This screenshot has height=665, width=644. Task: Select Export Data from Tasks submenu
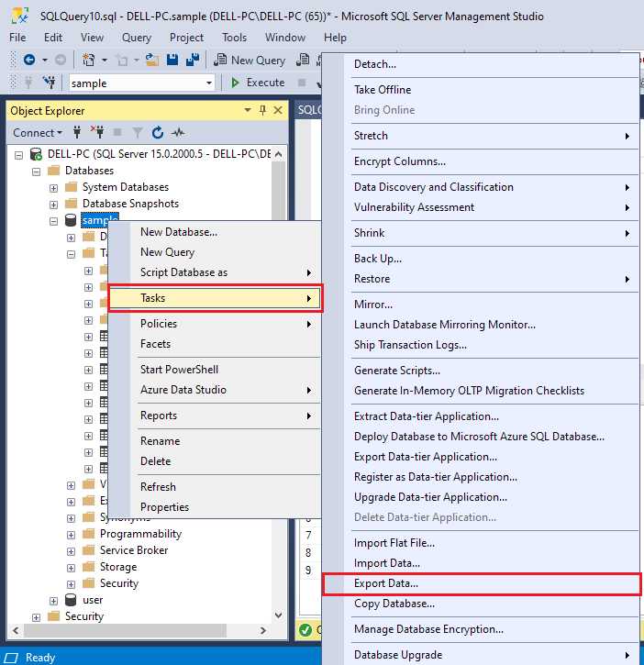386,583
